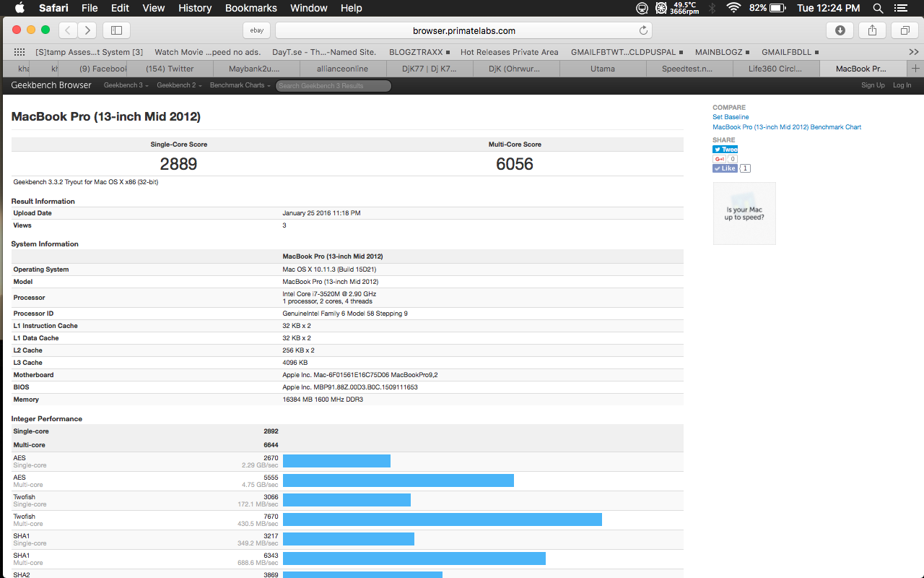Image resolution: width=924 pixels, height=578 pixels.
Task: Click the 'Is your Mac up to speed?' ad
Action: pyautogui.click(x=744, y=213)
